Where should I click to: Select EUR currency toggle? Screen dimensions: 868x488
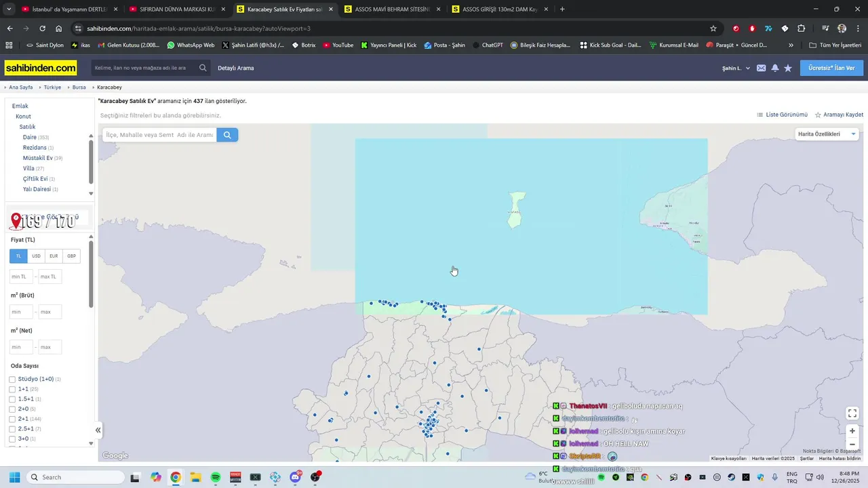pyautogui.click(x=54, y=256)
